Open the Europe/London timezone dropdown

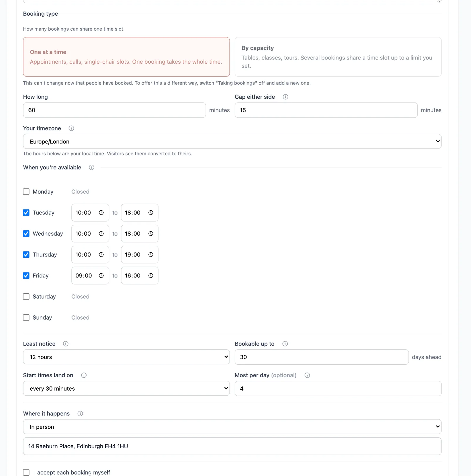[x=232, y=141]
